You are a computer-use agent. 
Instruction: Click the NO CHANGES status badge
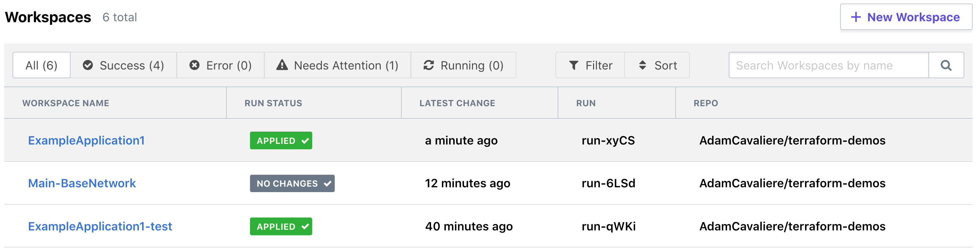pyautogui.click(x=292, y=183)
